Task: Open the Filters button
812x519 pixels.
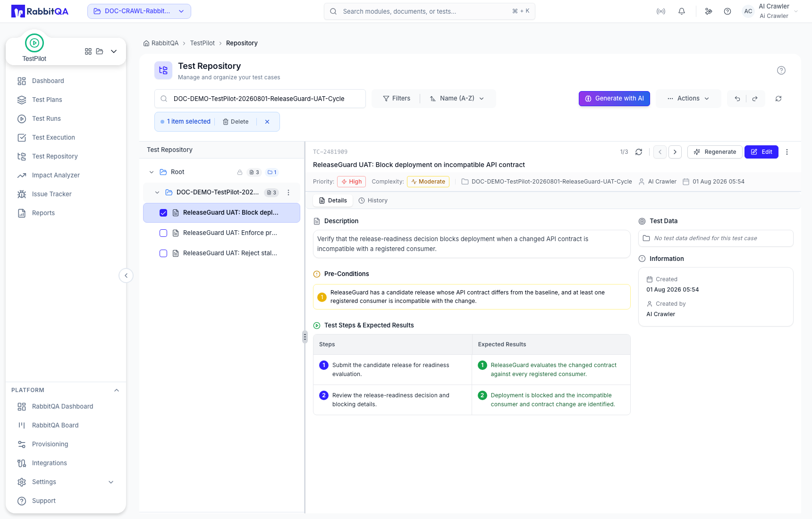Action: click(397, 99)
